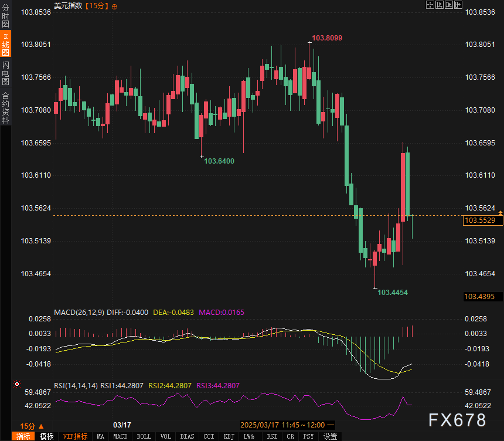Select the KDJ indicator
The height and width of the screenshot is (441, 504).
tap(229, 436)
